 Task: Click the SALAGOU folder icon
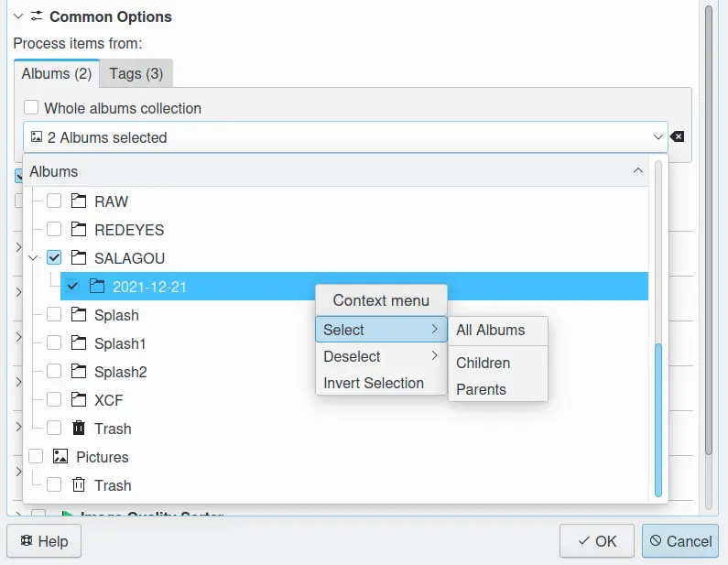pos(79,258)
